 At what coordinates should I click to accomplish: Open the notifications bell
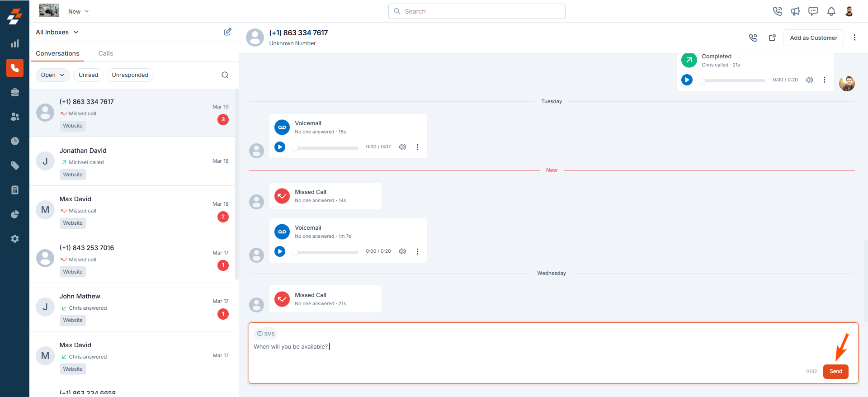coord(831,11)
